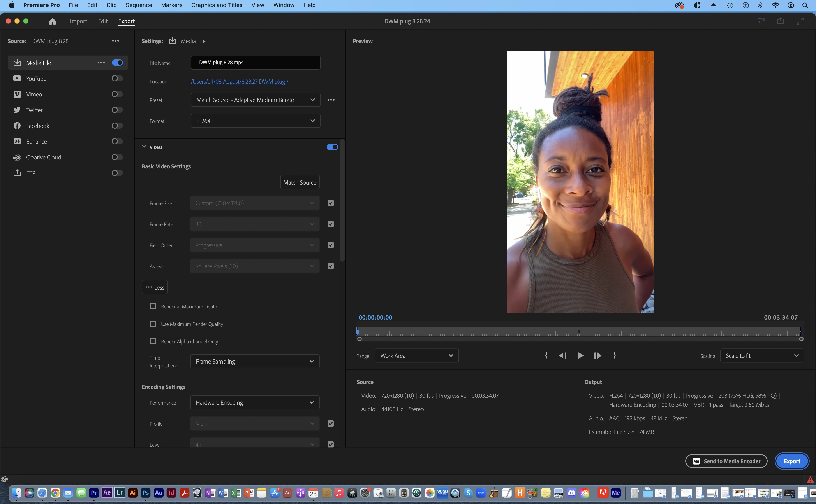Click the Home icon in header
This screenshot has height=504, width=816.
coord(52,21)
